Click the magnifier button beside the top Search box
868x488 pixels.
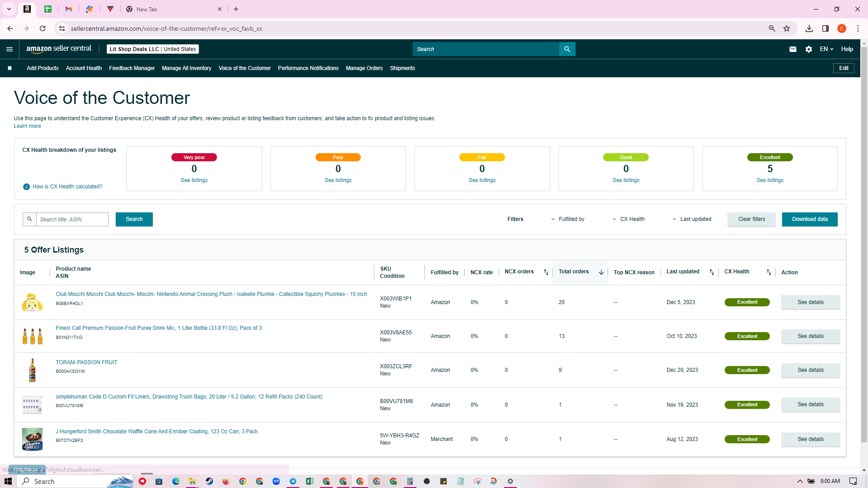pyautogui.click(x=567, y=49)
